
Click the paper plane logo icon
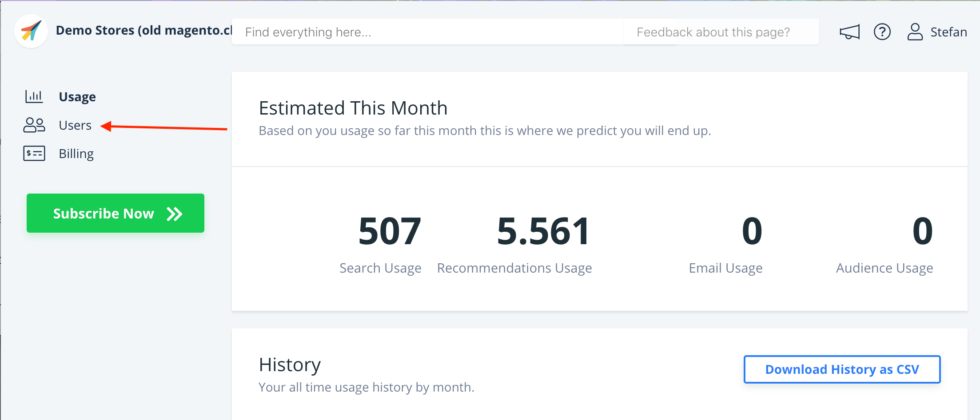pyautogui.click(x=31, y=31)
